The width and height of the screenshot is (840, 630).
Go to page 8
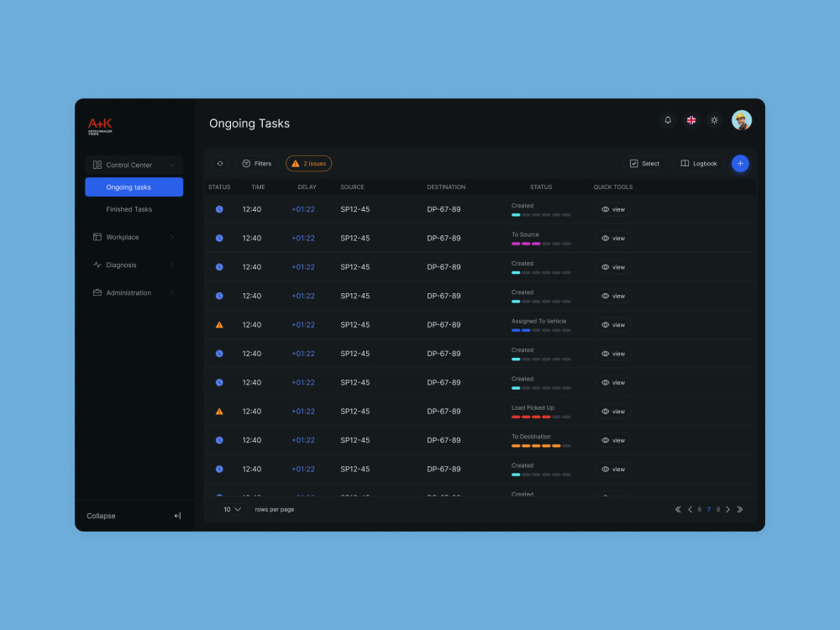(x=718, y=510)
